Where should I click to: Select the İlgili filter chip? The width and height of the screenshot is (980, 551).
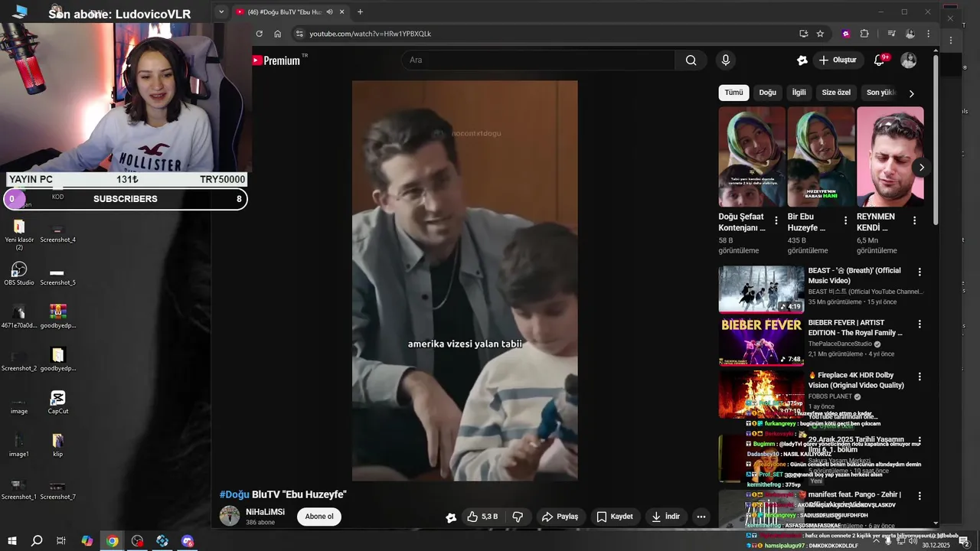point(799,93)
